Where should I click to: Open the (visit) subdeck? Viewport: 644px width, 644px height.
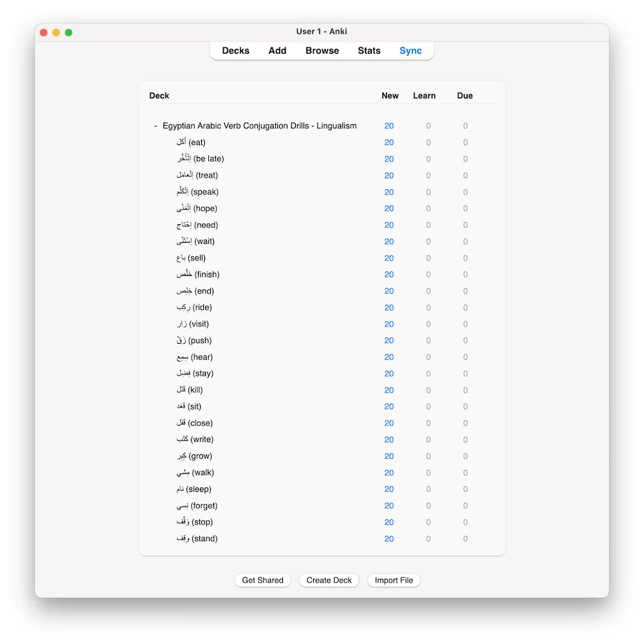pos(193,324)
